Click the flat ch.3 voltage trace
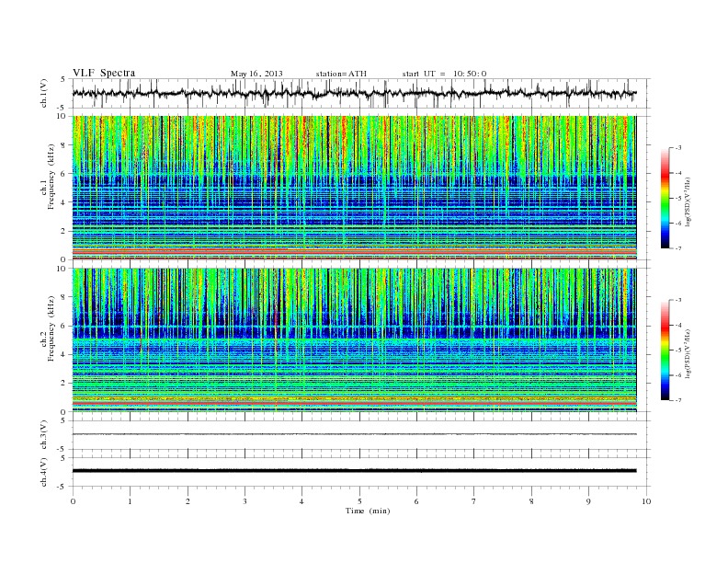 click(354, 434)
